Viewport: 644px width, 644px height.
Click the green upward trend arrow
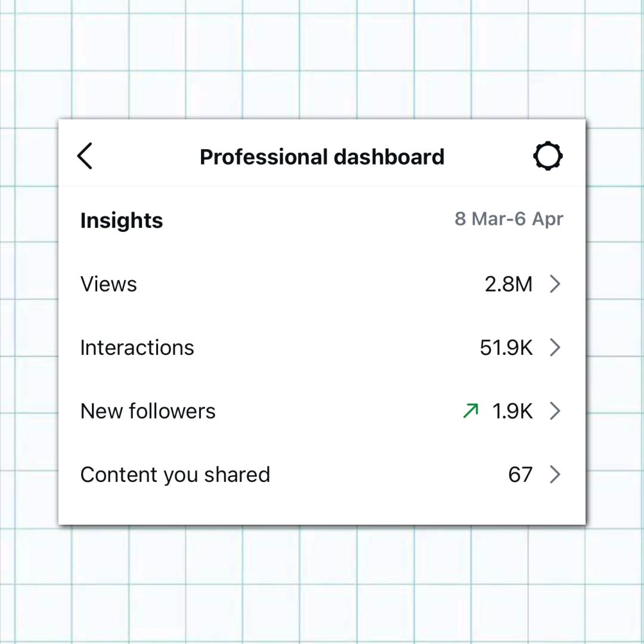coord(471,411)
